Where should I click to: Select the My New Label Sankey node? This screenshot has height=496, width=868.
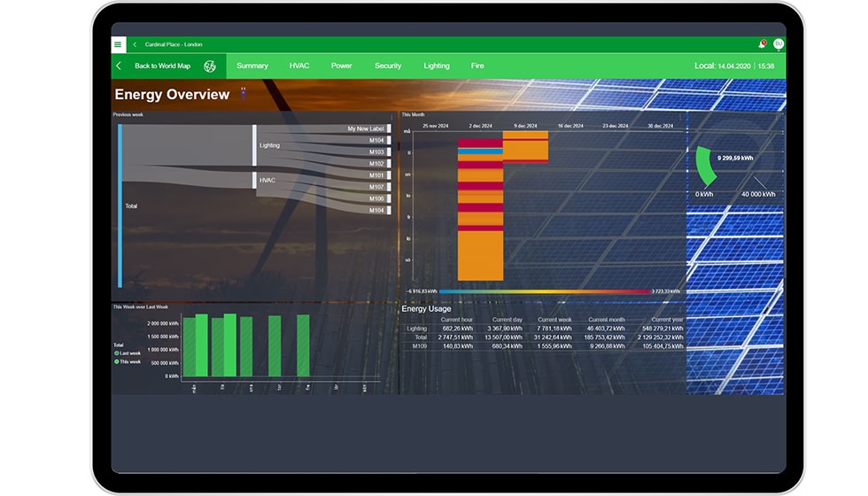pyautogui.click(x=364, y=128)
